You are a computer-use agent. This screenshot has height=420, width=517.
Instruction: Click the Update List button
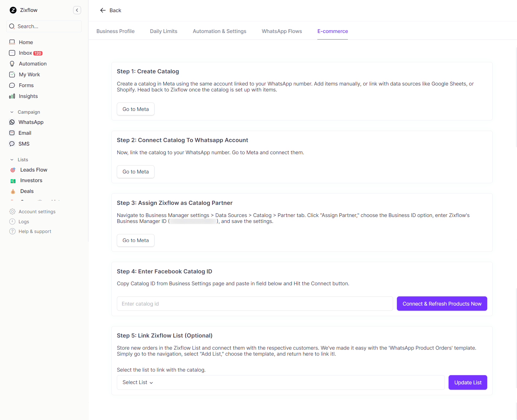point(467,382)
